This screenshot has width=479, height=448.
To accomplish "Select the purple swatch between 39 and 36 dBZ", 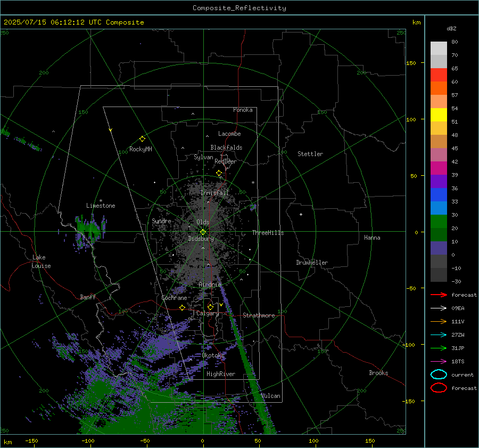I will (x=439, y=181).
